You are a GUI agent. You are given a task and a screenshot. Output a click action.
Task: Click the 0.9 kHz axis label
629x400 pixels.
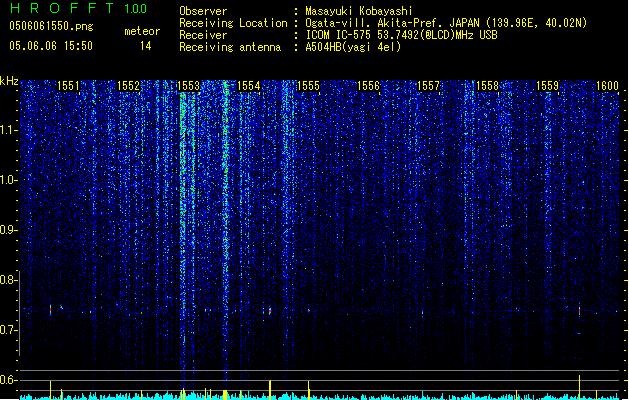coord(9,230)
